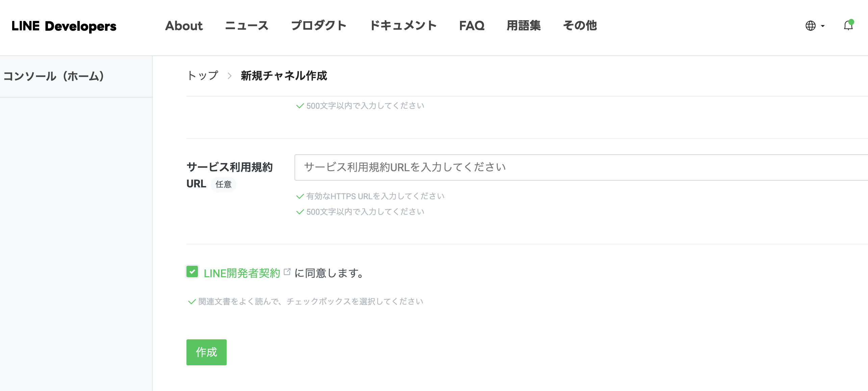
Task: Open the language selector globe icon
Action: click(x=810, y=26)
